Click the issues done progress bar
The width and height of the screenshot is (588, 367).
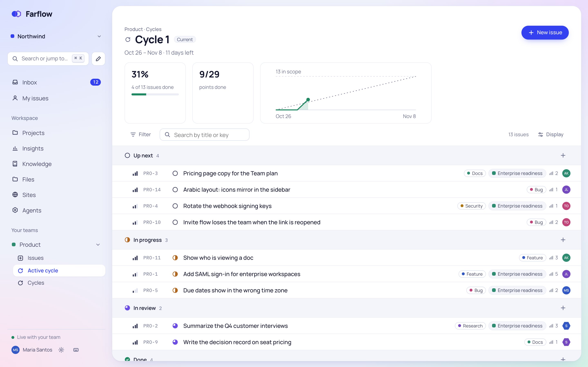point(155,94)
